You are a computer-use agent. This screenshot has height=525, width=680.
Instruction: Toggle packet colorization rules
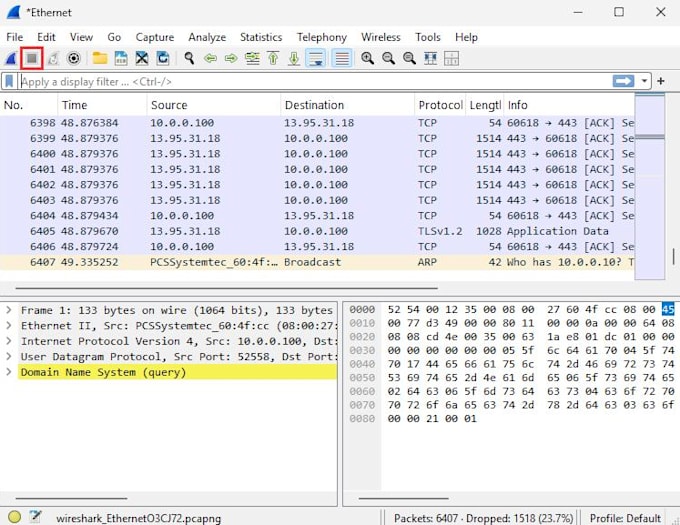342,58
